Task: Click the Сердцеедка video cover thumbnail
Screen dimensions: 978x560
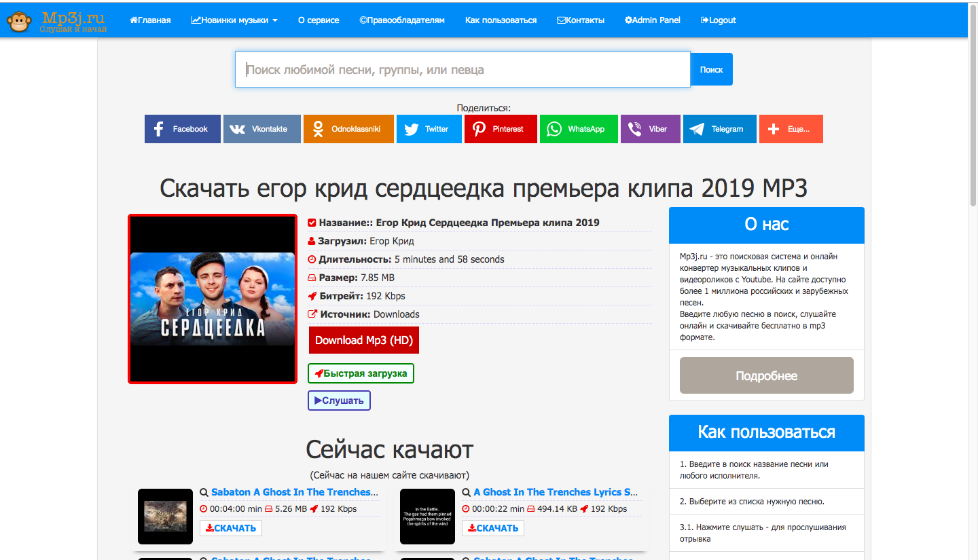Action: 213,299
